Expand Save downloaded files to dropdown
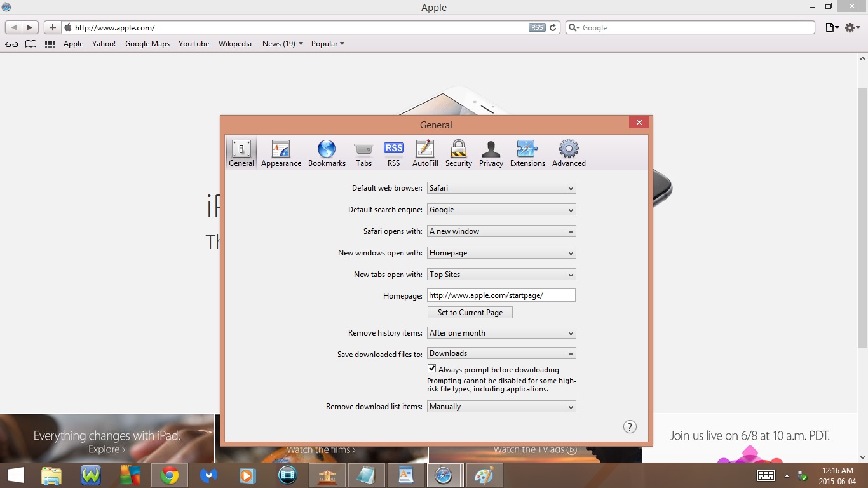 point(501,353)
